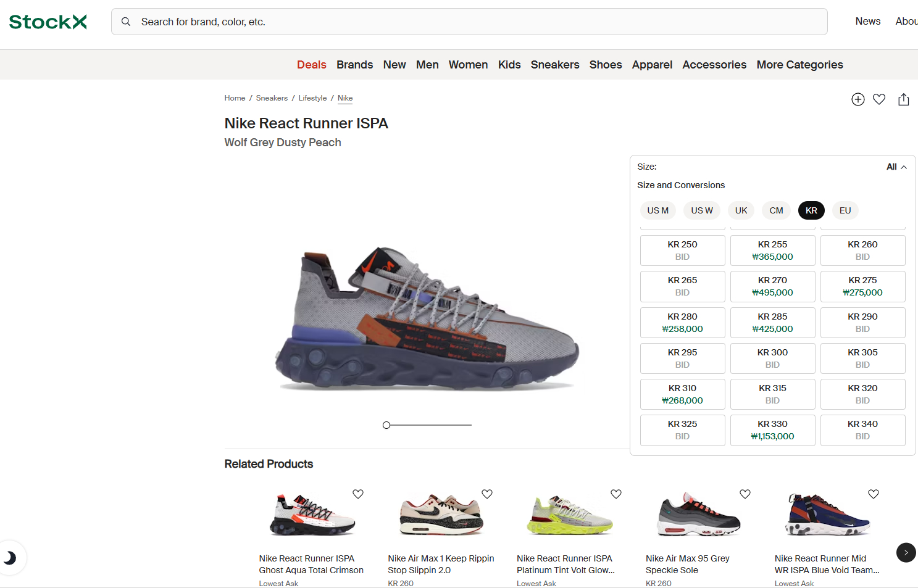This screenshot has width=918, height=588.
Task: Open the Deals menu item
Action: [x=311, y=65]
